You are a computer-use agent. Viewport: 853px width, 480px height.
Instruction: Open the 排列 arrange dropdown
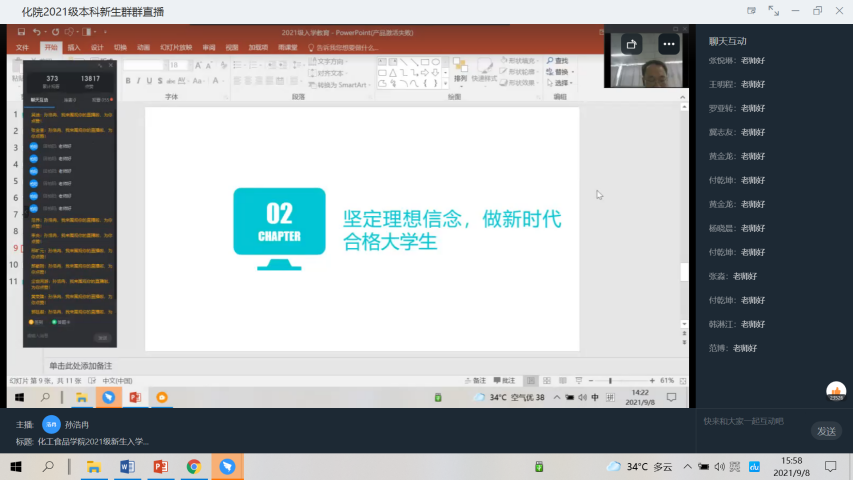pyautogui.click(x=460, y=72)
